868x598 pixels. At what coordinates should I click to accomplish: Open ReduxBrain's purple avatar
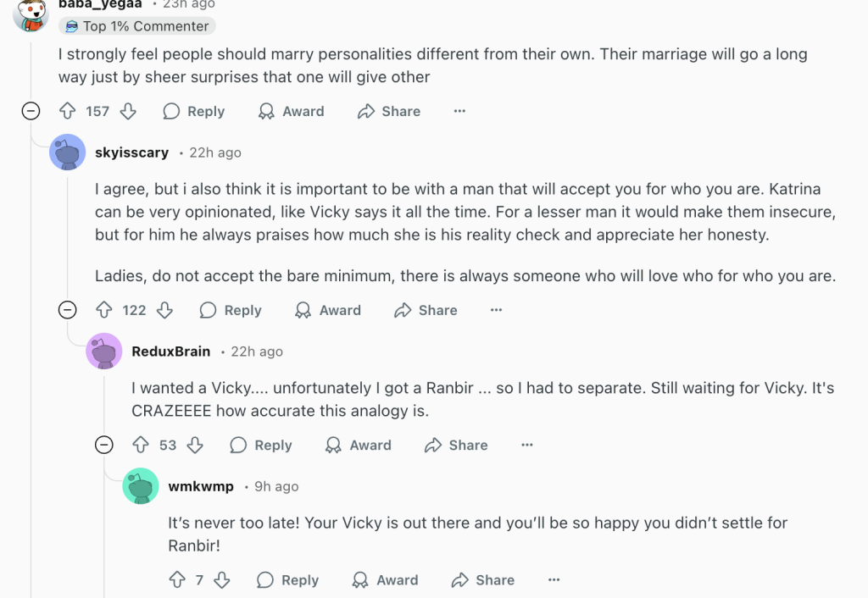104,351
